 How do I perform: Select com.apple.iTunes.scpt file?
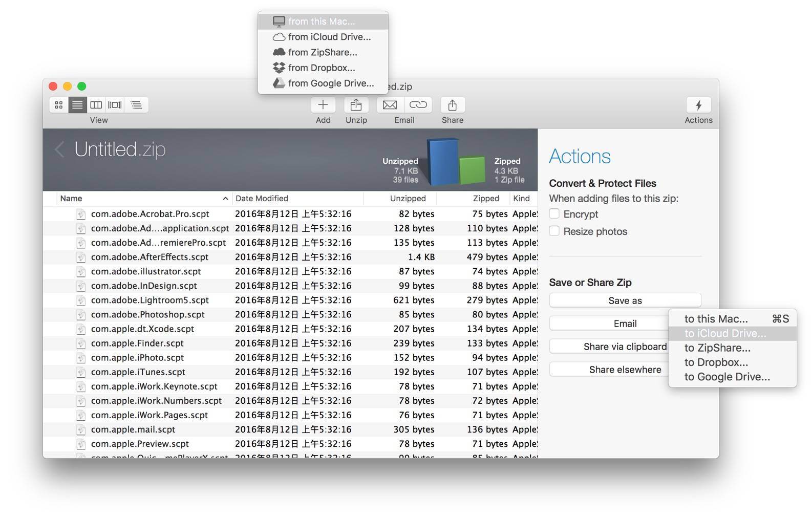290,372
